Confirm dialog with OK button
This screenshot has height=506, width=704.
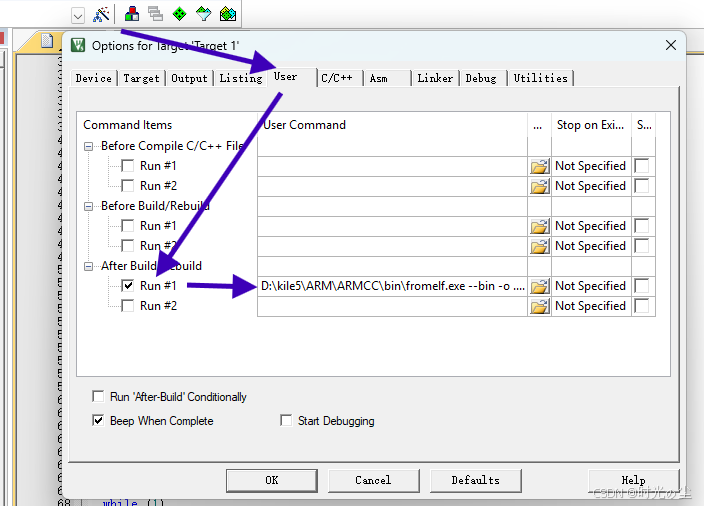tap(272, 480)
